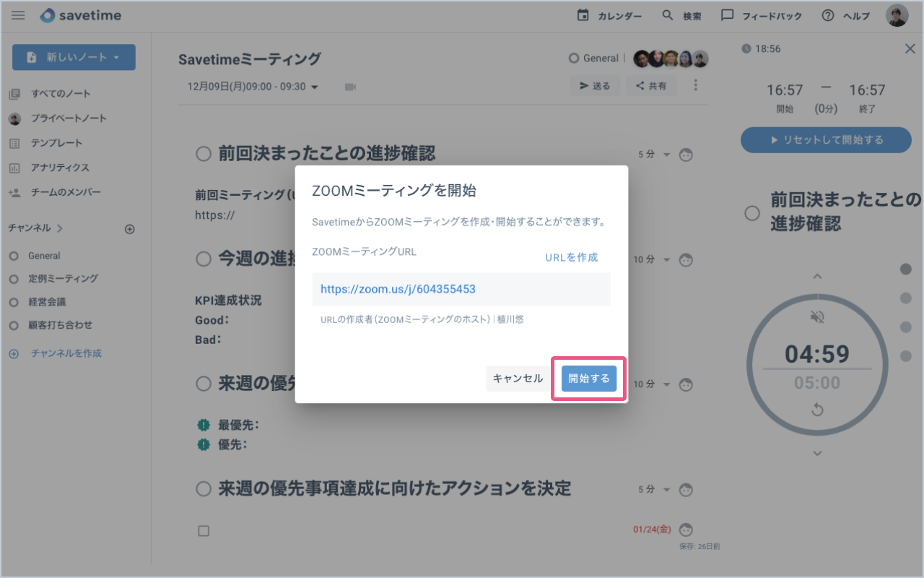Click assignee face icon of last agenda
Viewport: 924px width, 578px height.
[687, 489]
